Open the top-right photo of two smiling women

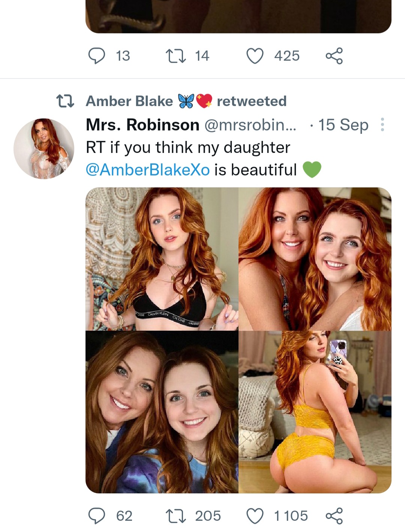(x=315, y=259)
